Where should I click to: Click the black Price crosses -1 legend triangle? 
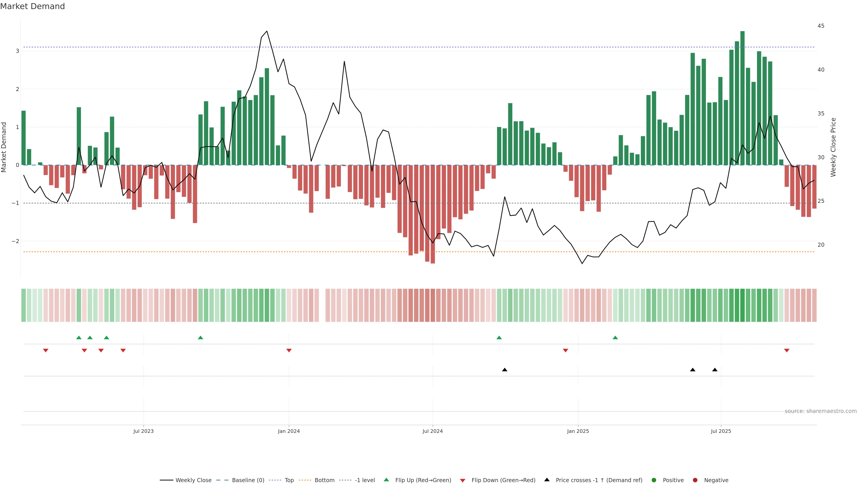tap(547, 480)
